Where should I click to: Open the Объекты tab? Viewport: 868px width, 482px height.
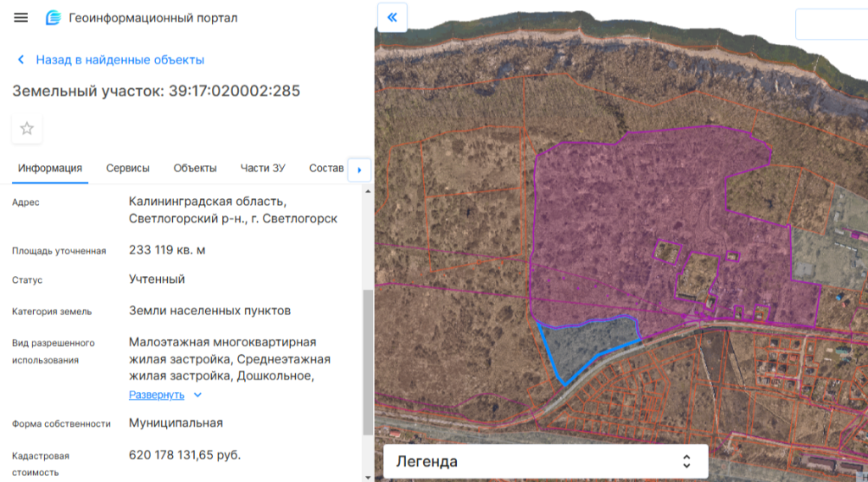195,168
